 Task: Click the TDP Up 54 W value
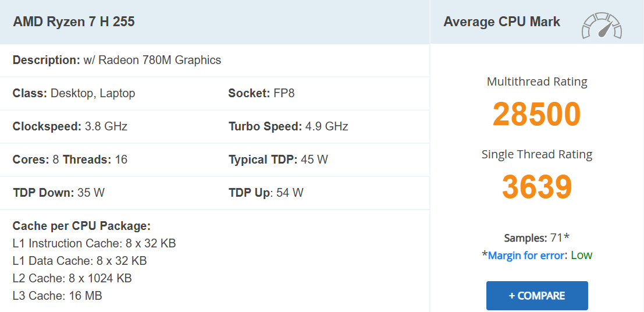(x=266, y=193)
